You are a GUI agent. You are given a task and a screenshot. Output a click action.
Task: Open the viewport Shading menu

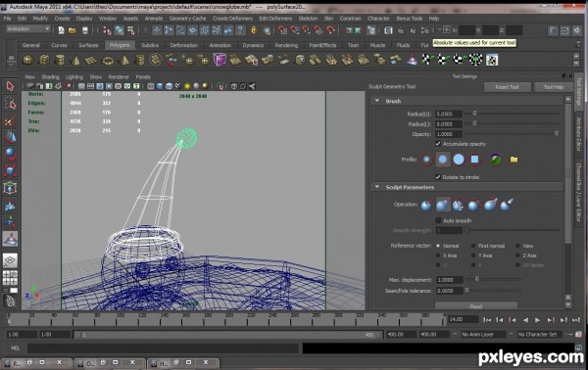coord(50,76)
